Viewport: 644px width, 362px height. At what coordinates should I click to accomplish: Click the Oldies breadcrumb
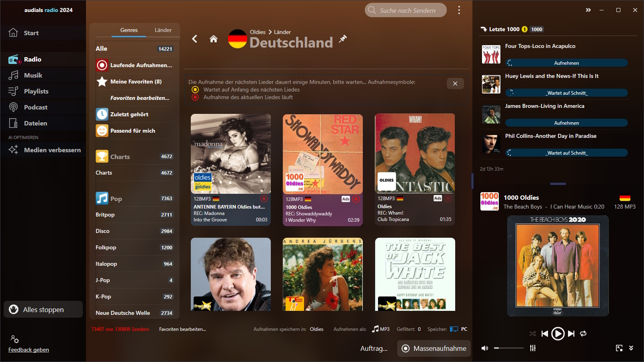258,32
